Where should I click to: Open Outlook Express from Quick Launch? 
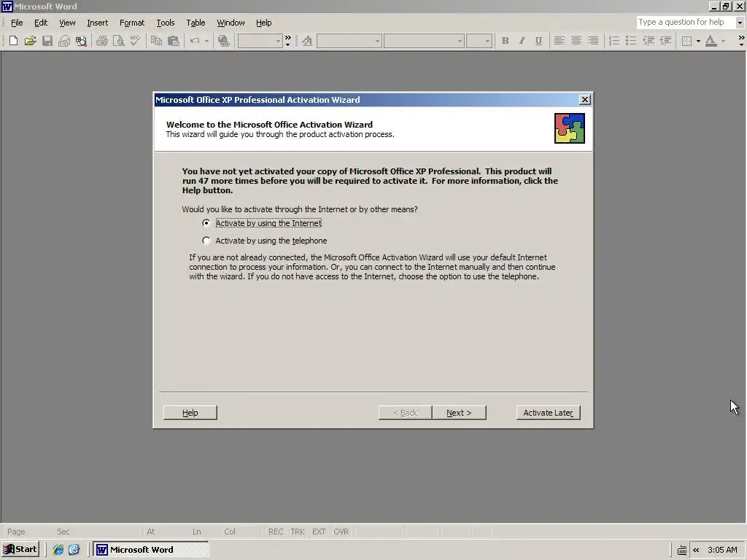(x=74, y=550)
